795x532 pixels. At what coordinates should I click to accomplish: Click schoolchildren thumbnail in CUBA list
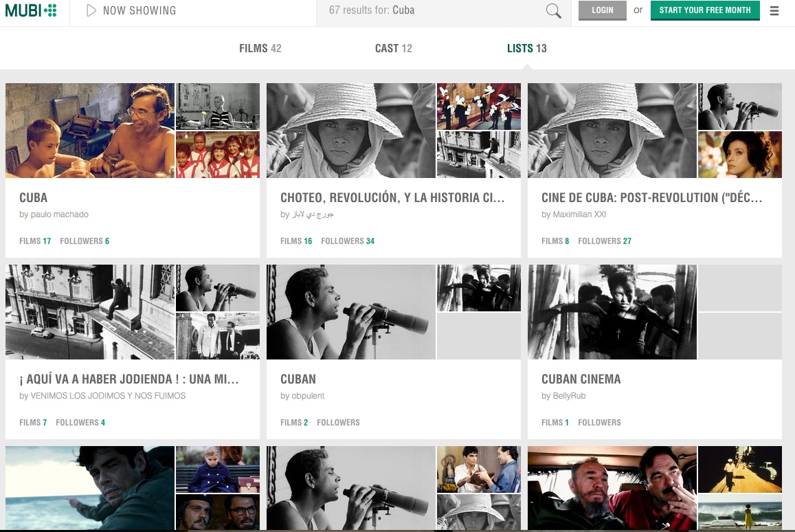218,155
